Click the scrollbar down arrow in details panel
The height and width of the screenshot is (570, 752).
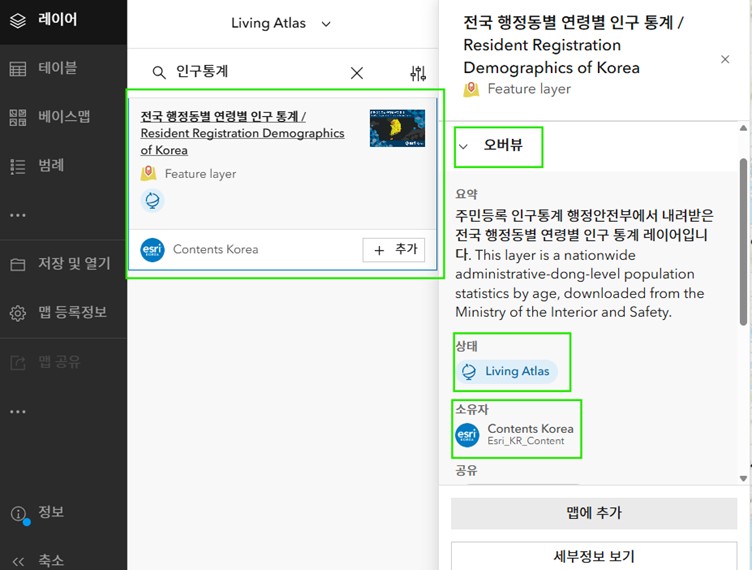pyautogui.click(x=743, y=478)
